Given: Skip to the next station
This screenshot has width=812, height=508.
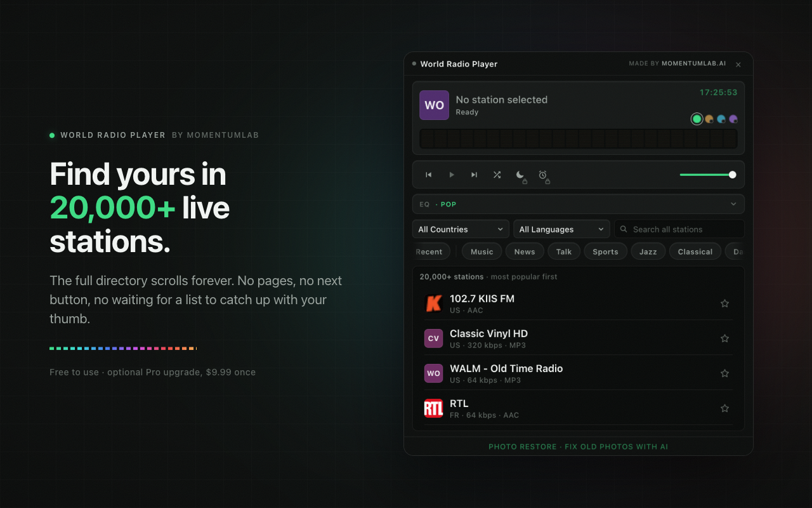Looking at the screenshot, I should pyautogui.click(x=474, y=175).
